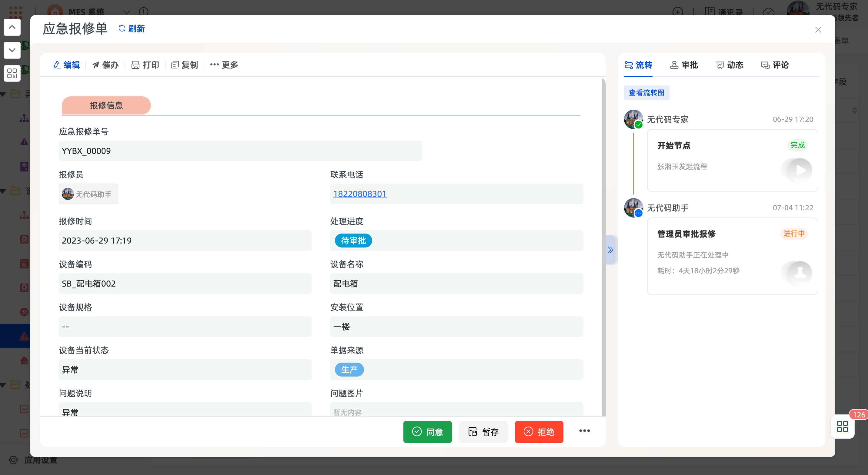Collapse the side panel with double chevron
Image resolution: width=868 pixels, height=475 pixels.
tap(610, 250)
